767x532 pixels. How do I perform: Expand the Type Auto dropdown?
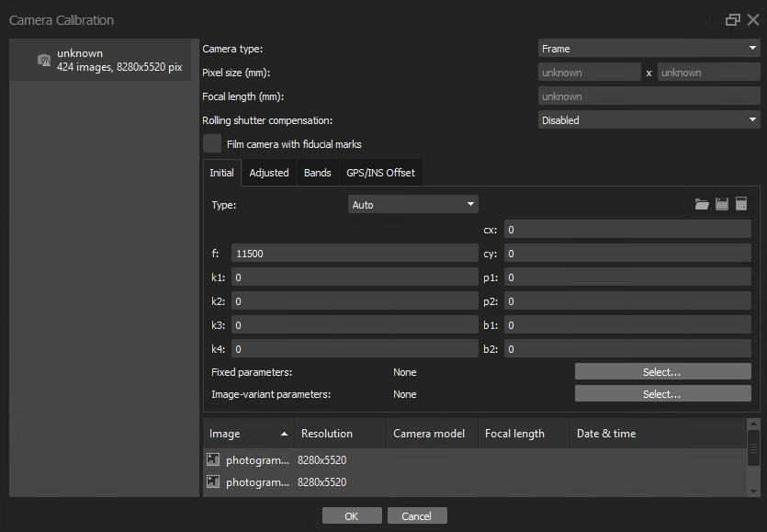412,205
